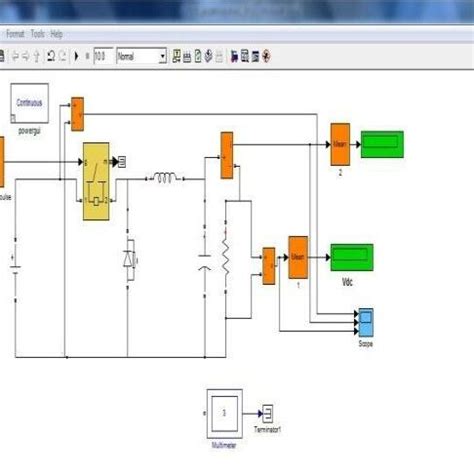The width and height of the screenshot is (474, 474).
Task: Open the Tools menu
Action: click(x=38, y=34)
